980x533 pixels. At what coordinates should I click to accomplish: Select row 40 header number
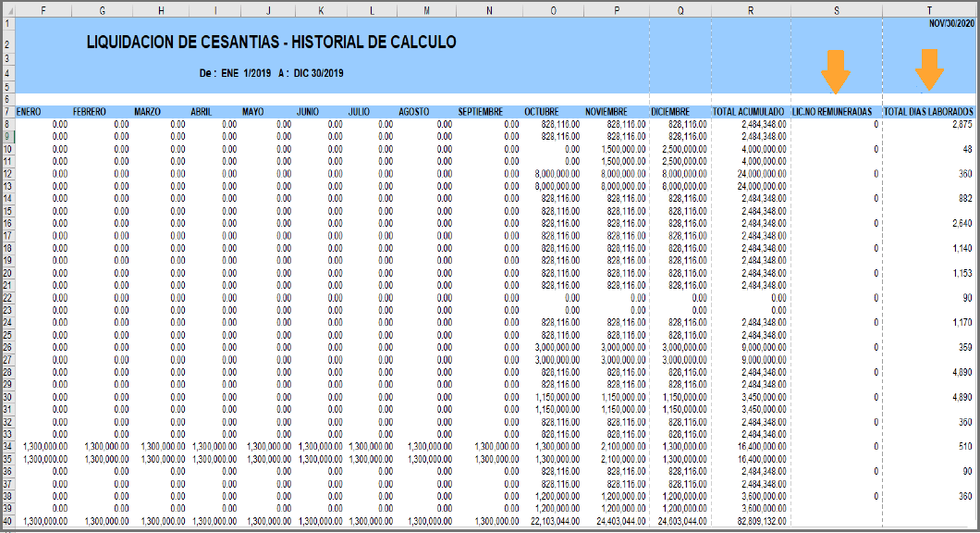coord(7,521)
